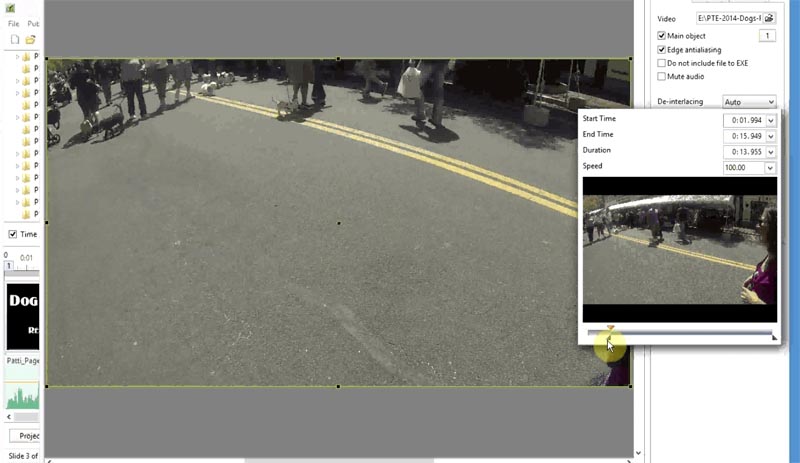Click the Project button at bottom left
The width and height of the screenshot is (800, 463).
pyautogui.click(x=25, y=436)
